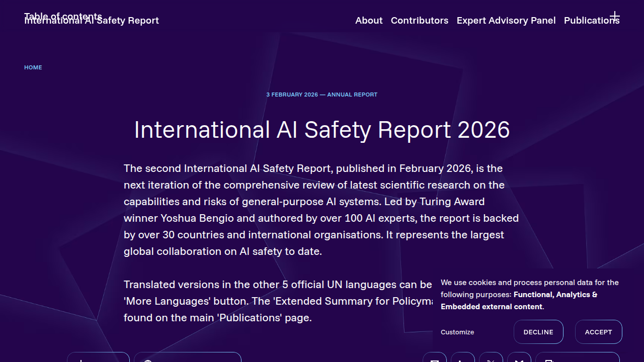This screenshot has width=644, height=362.
Task: Click the paragraph starting 'Translated versions in the other'
Action: [x=278, y=301]
